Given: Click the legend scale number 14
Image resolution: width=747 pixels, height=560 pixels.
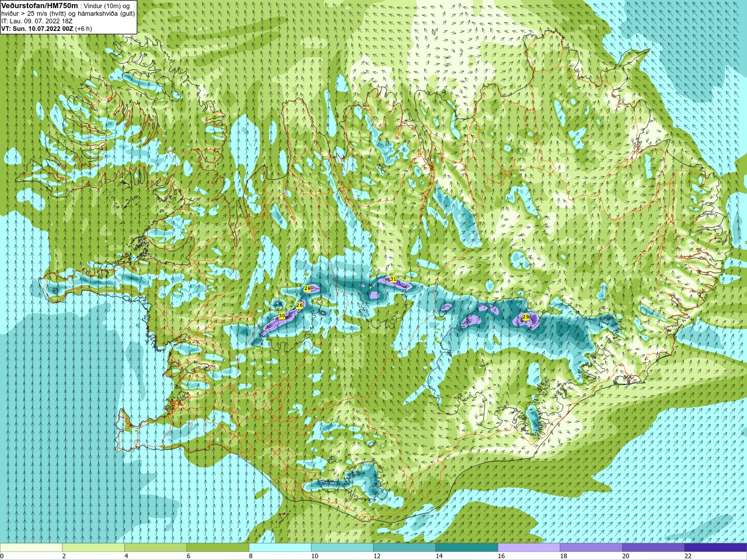Looking at the screenshot, I should 439,556.
